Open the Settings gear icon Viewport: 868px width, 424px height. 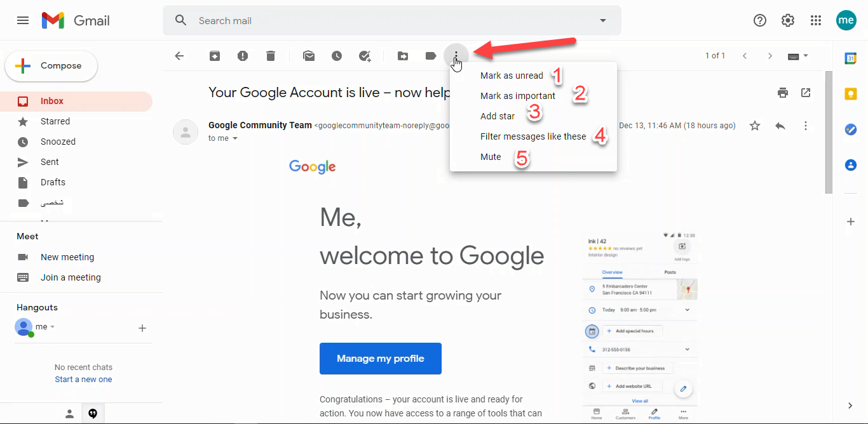click(788, 20)
